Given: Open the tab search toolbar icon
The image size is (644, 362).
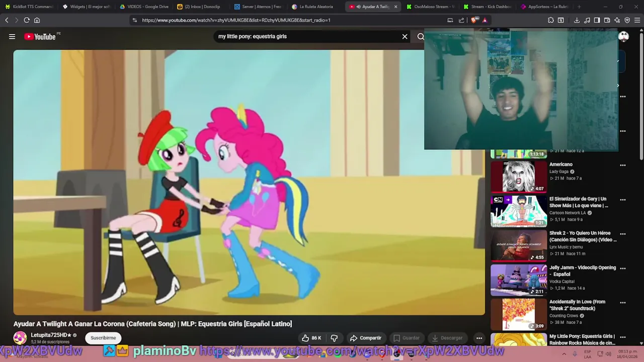Looking at the screenshot, I should click(x=561, y=20).
